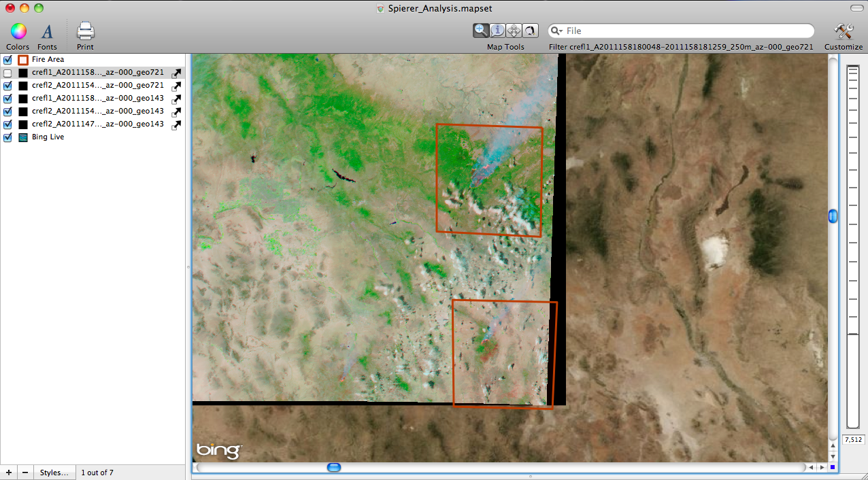Viewport: 868px width, 480px height.
Task: Open export arrow for crefl2_A2011154 geo721 layer
Action: click(x=176, y=85)
